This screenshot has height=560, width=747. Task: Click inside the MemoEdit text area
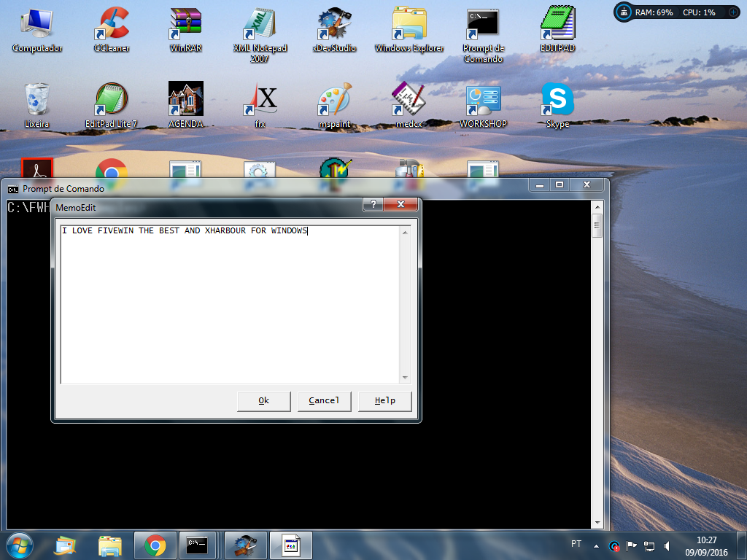coord(230,305)
